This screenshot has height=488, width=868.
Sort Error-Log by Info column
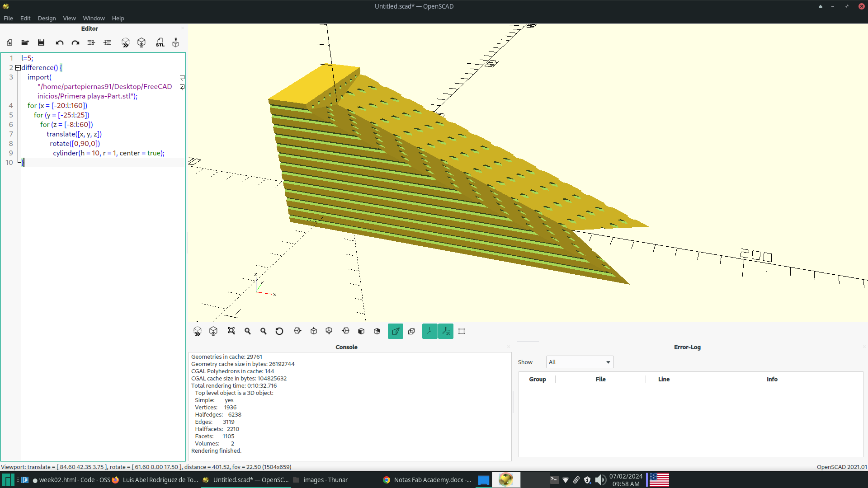tap(772, 379)
